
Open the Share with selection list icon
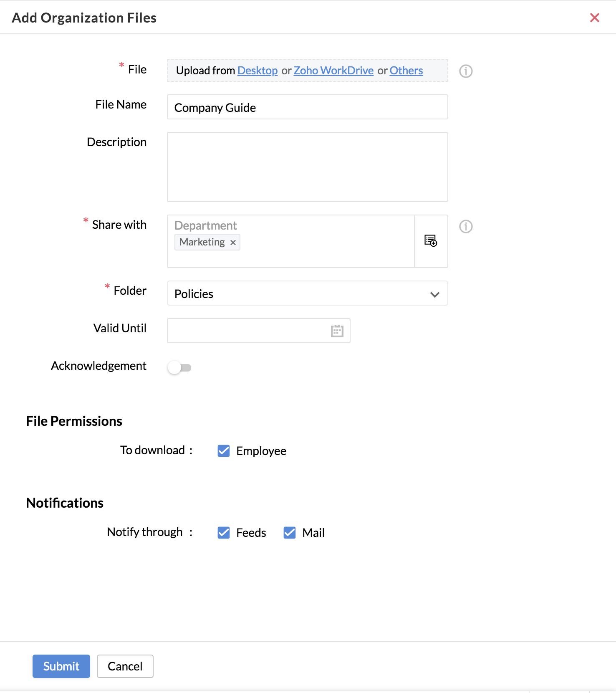pos(431,241)
